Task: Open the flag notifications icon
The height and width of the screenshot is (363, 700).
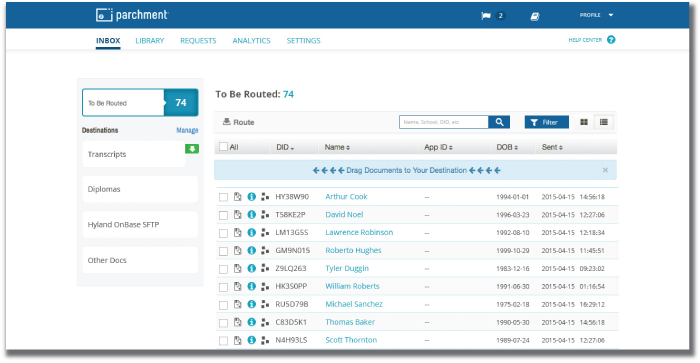Action: (x=486, y=16)
